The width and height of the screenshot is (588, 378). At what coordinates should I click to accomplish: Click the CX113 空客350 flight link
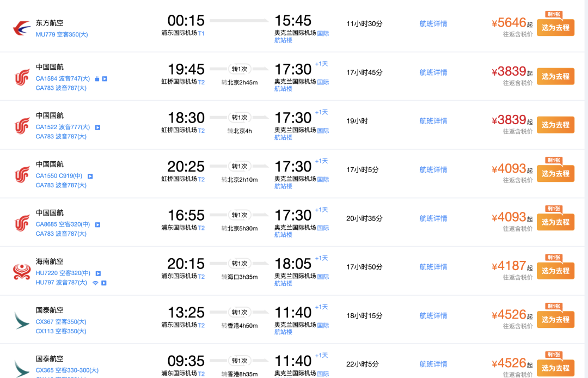tap(61, 331)
